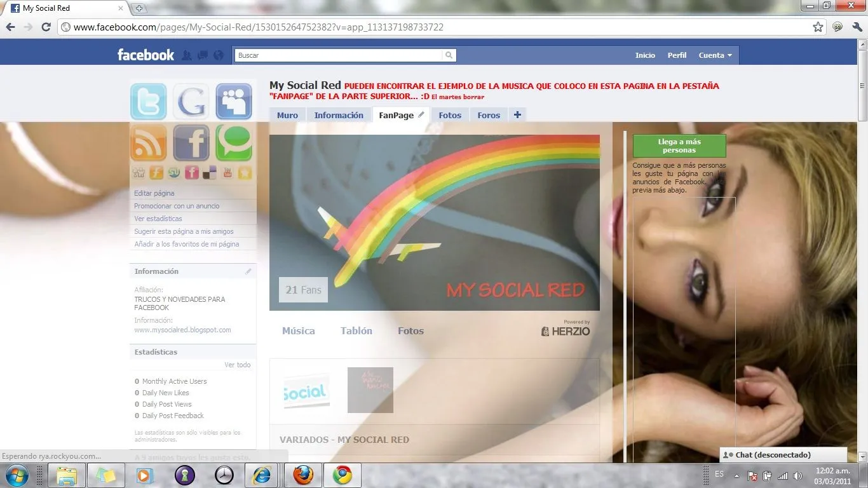Open the large gray Facebook f icon

(191, 143)
